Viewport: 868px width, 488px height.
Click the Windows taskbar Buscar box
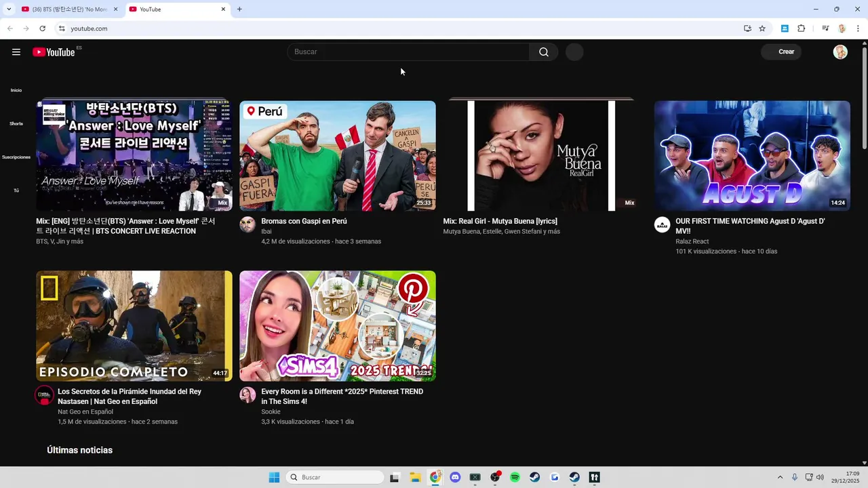click(334, 477)
